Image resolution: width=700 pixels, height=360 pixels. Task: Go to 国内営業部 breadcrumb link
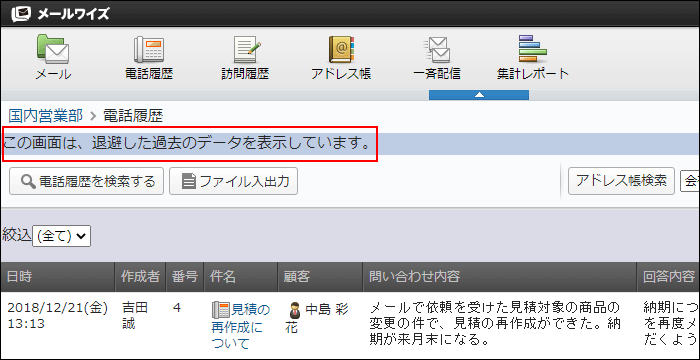point(46,116)
